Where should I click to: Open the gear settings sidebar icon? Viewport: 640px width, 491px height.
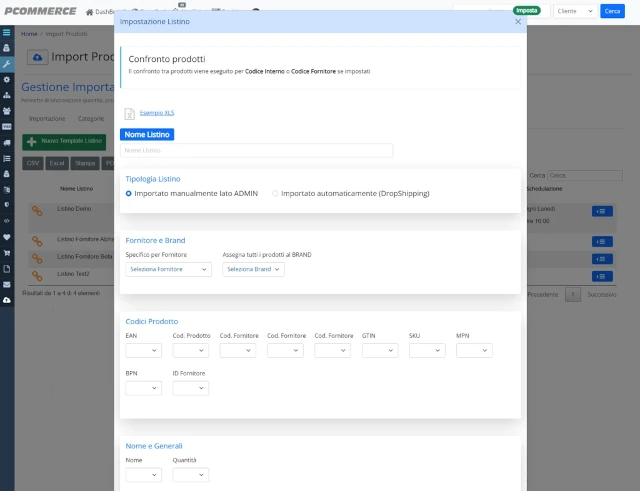coord(7,80)
